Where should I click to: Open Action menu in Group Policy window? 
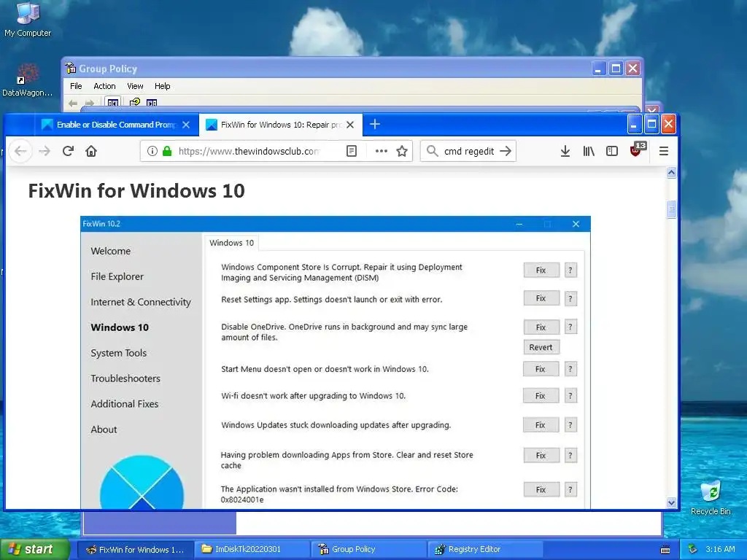coord(104,86)
